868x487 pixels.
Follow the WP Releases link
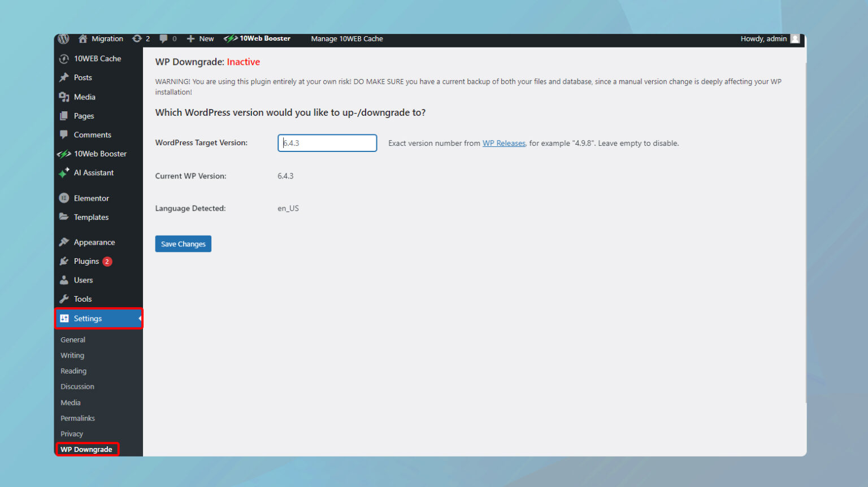504,144
